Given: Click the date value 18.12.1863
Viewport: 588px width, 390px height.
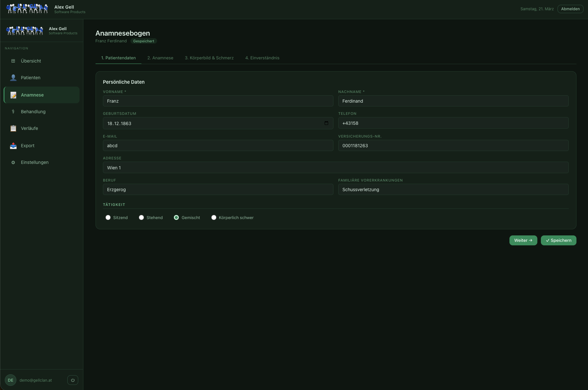Looking at the screenshot, I should [x=119, y=123].
